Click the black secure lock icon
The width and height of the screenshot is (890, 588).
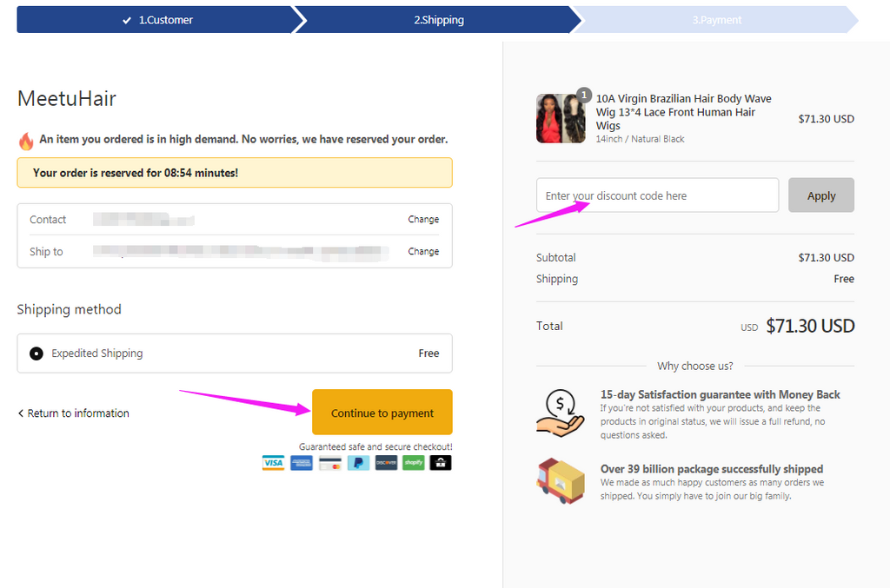coord(441,463)
